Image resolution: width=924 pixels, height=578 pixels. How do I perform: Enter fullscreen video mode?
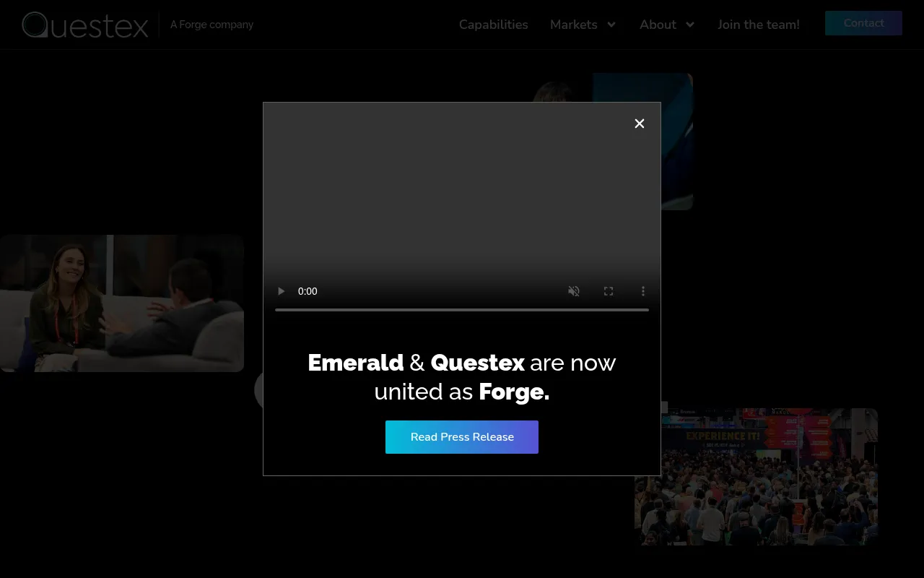point(609,291)
